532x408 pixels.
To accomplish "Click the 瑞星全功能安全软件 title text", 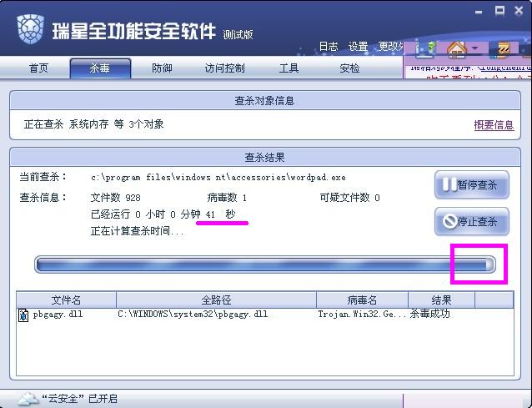I will 133,31.
